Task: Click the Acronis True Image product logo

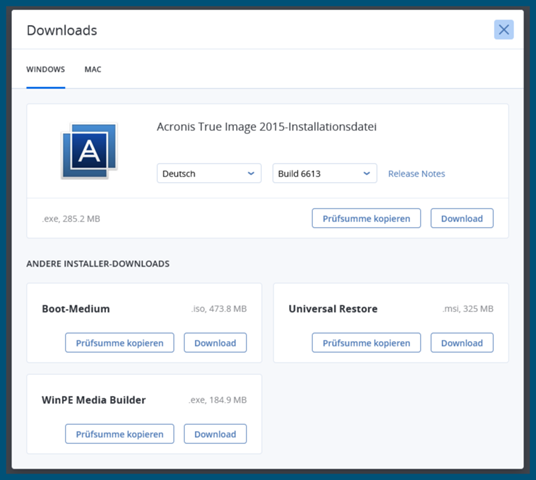Action: [x=90, y=151]
